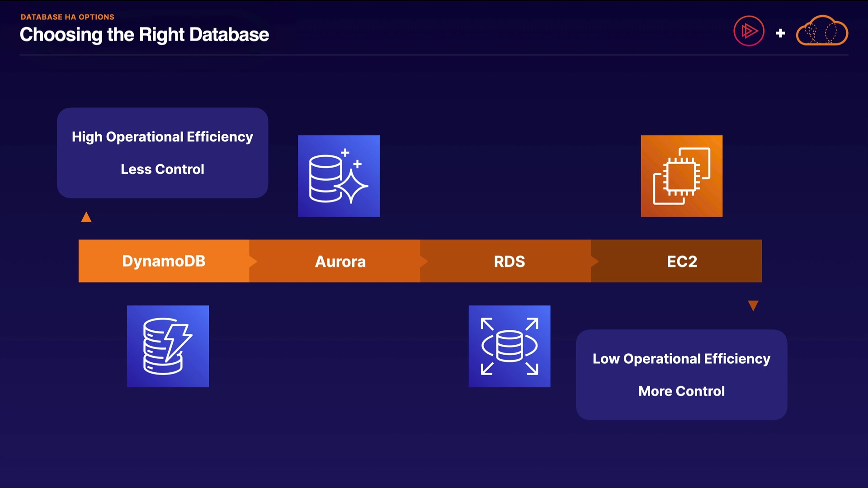
Task: Click the Less Control label
Action: [x=162, y=169]
